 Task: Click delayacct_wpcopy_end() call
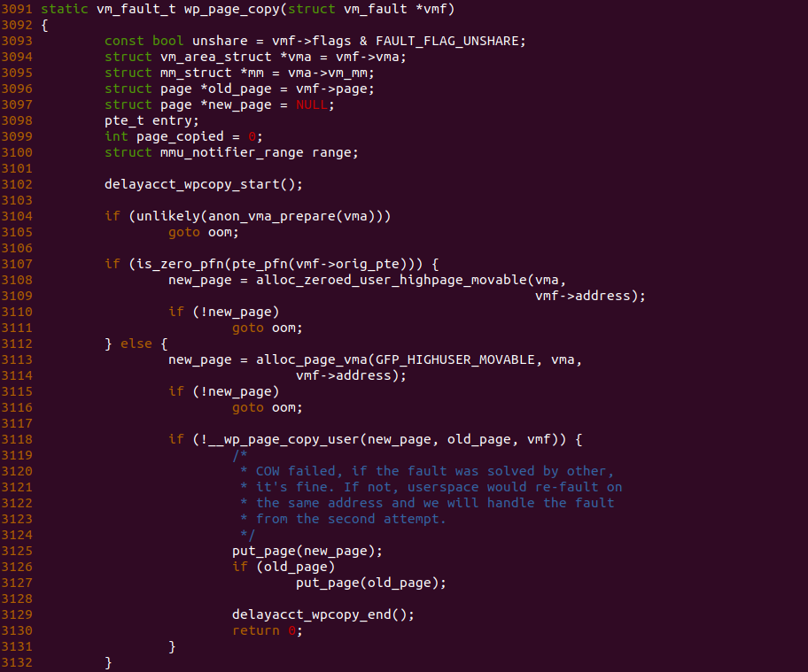323,614
